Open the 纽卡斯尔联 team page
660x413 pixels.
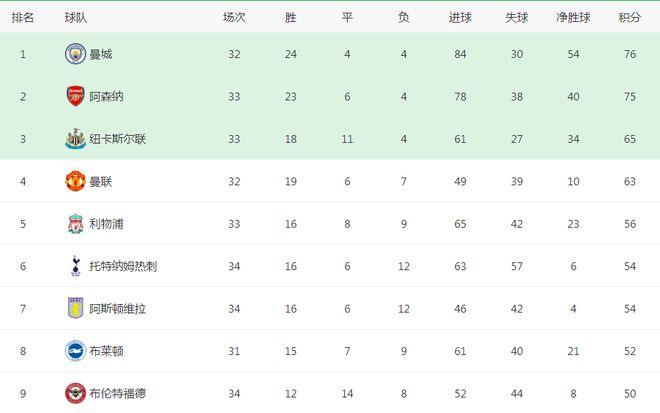coord(118,139)
